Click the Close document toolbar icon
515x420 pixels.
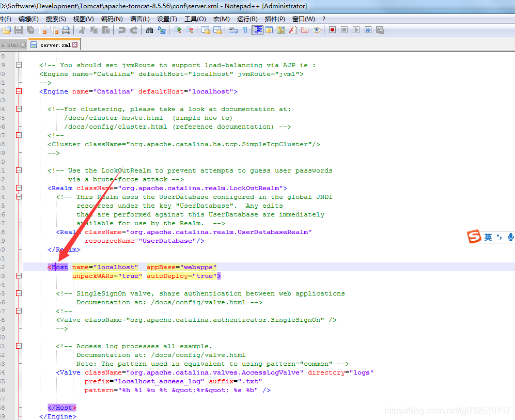(42, 30)
